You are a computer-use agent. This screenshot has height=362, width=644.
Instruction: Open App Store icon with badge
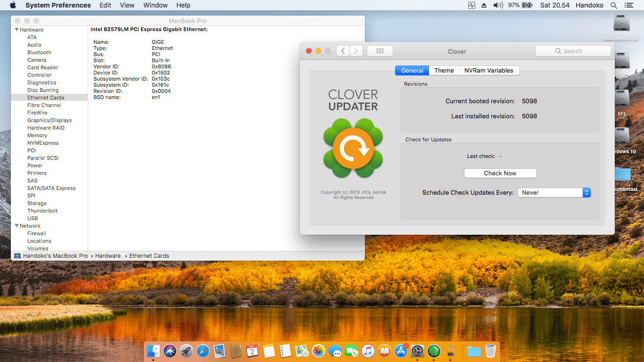coord(401,351)
